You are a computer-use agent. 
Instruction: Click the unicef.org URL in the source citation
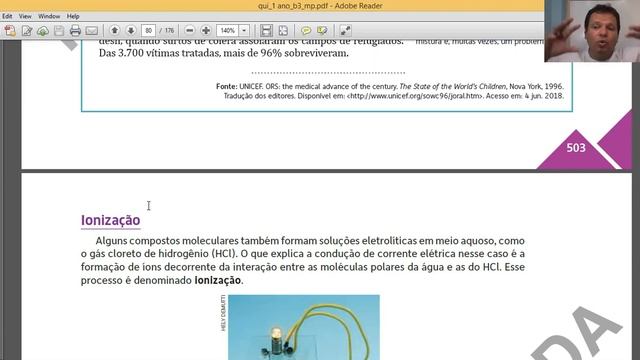pos(415,96)
